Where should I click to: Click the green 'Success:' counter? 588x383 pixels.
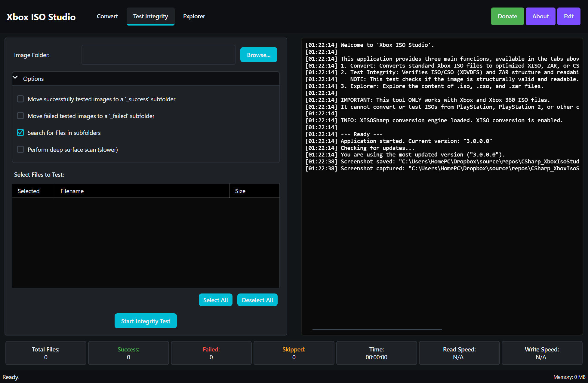pos(128,353)
